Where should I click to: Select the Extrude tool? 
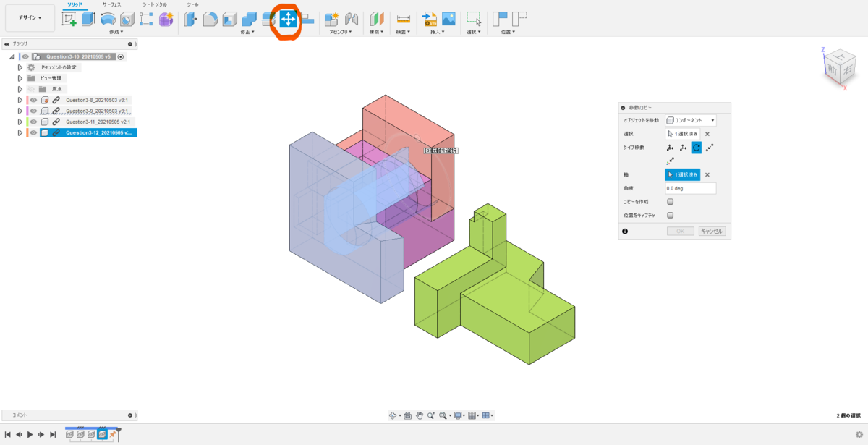(88, 20)
